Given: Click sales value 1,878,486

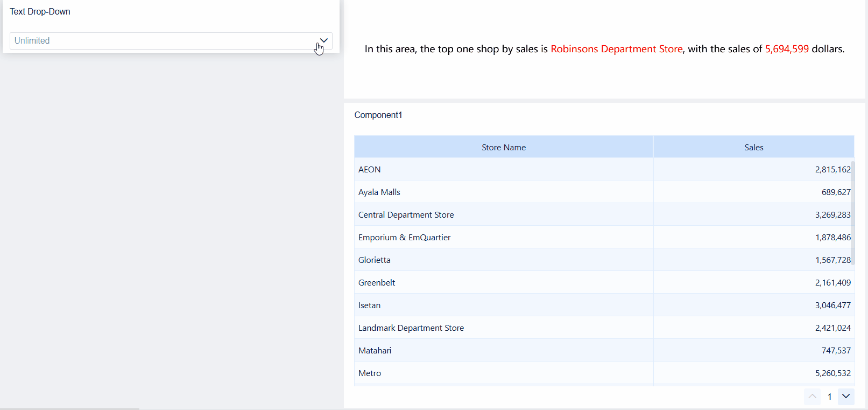Looking at the screenshot, I should 833,238.
